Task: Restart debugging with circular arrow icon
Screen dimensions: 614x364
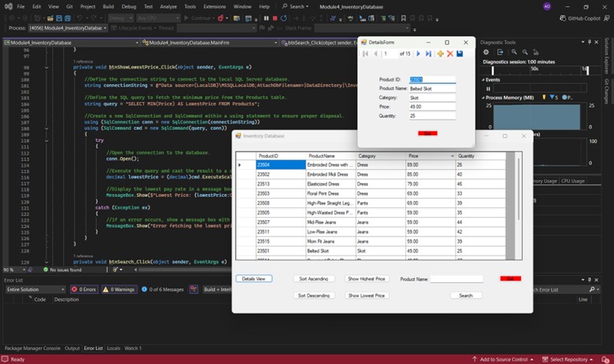Action: tap(283, 18)
